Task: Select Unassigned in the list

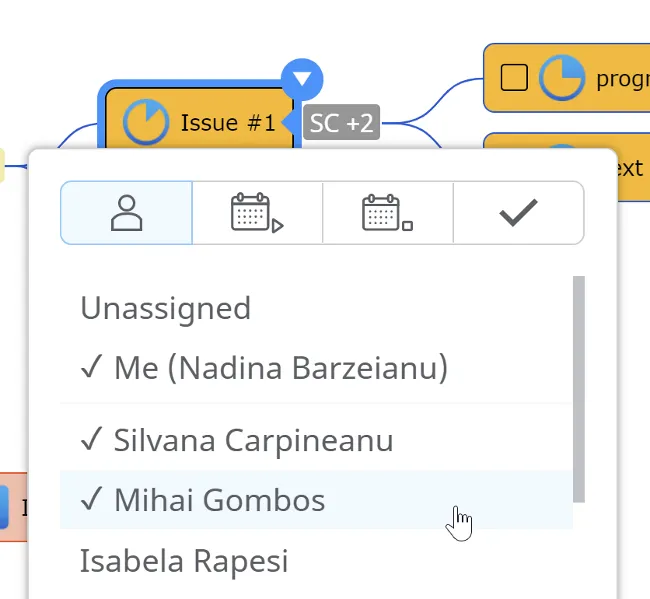Action: pyautogui.click(x=166, y=308)
